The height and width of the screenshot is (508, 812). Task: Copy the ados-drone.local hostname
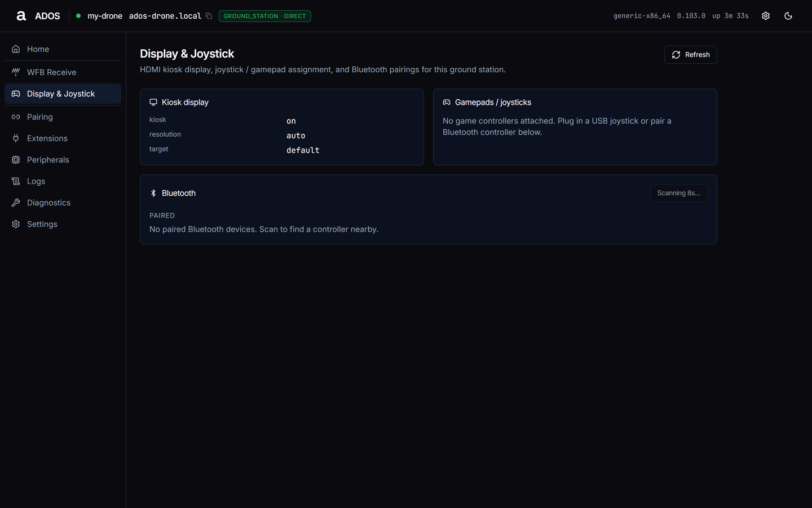click(209, 16)
